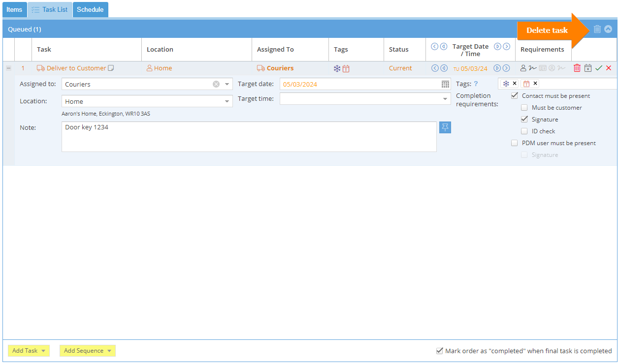
Task: Click the red delete task trash icon
Action: (x=577, y=68)
